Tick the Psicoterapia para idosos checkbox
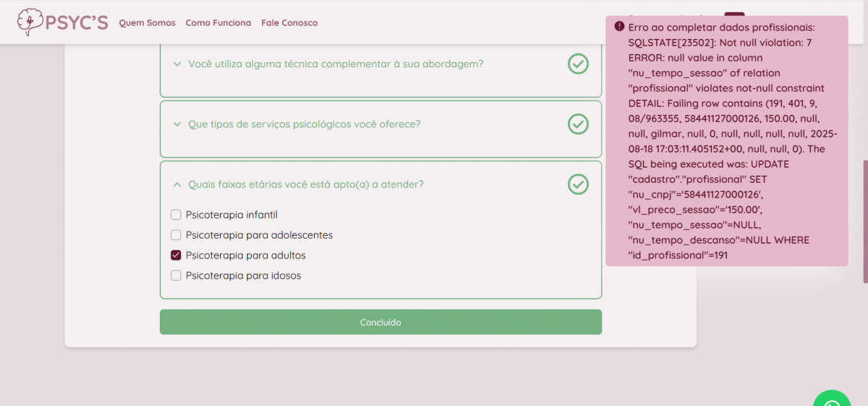 coord(176,276)
